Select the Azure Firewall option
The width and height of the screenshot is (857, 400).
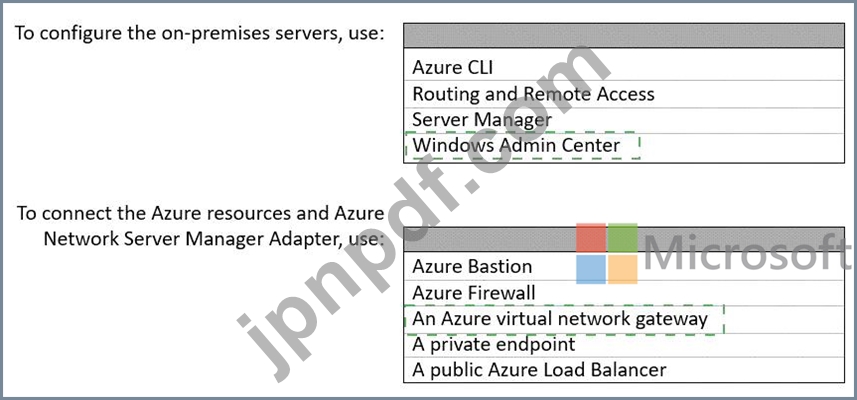pyautogui.click(x=624, y=293)
